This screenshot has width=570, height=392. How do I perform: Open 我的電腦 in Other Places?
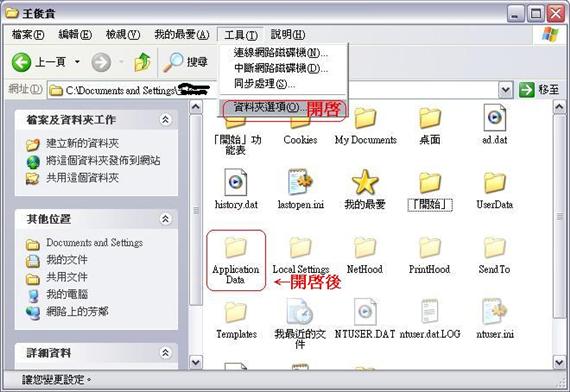point(67,294)
